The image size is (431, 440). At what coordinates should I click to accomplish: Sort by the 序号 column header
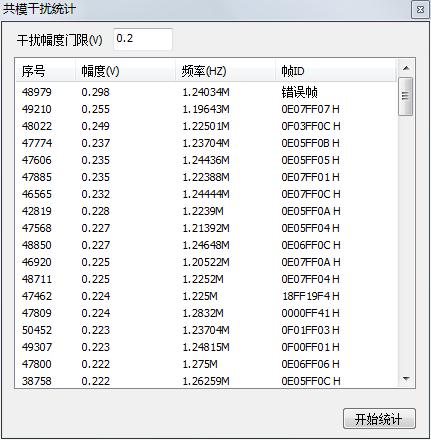(x=45, y=71)
